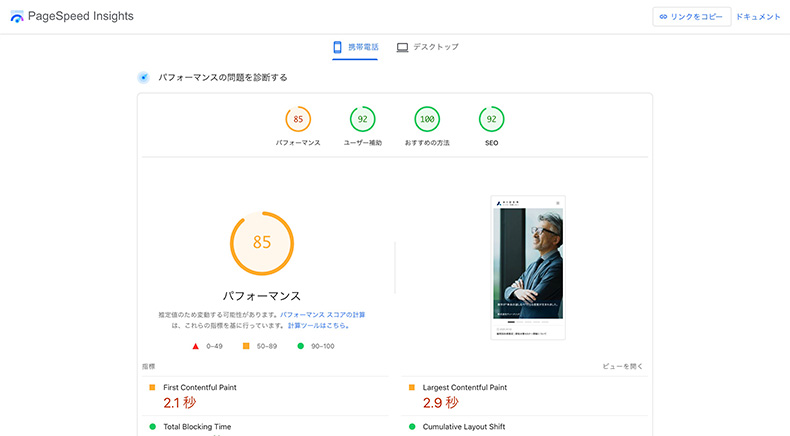Click green dot beside Cumulative Layout Shift

click(x=412, y=426)
